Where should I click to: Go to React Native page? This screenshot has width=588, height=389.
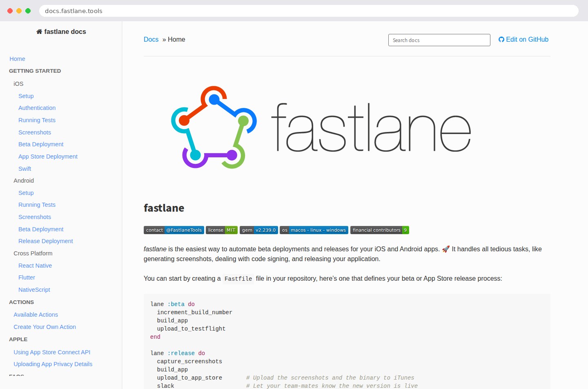click(x=35, y=266)
